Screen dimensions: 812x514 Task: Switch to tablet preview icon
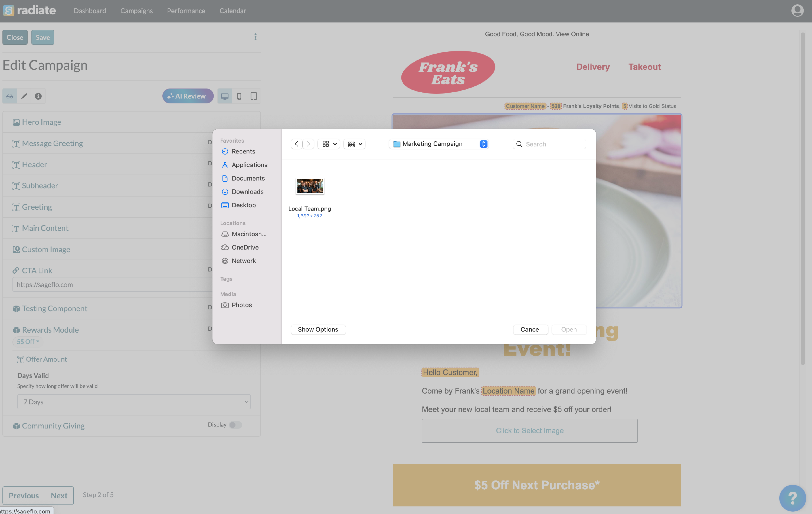click(254, 96)
